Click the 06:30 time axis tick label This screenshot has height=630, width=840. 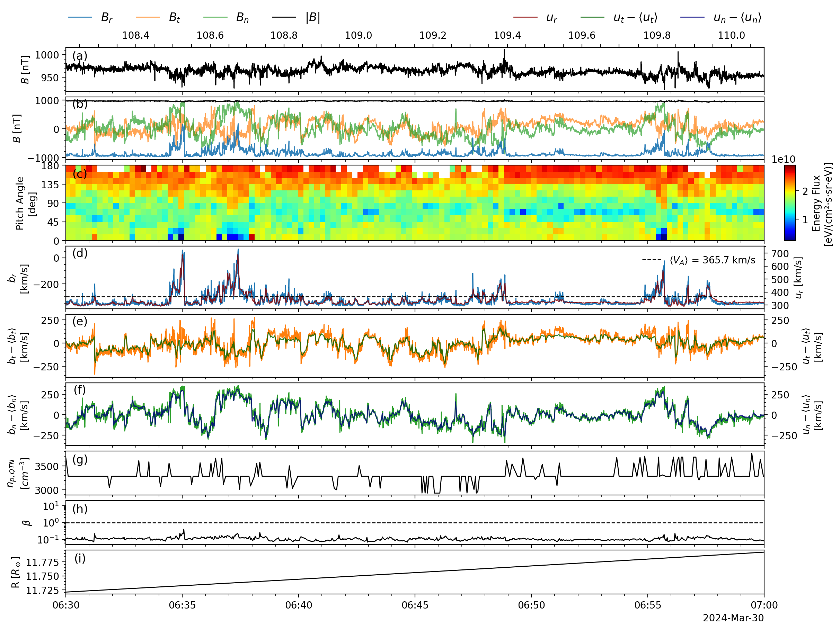(66, 605)
